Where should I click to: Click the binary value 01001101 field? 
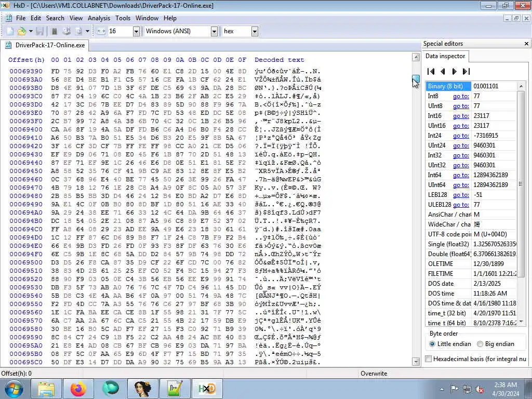(x=494, y=86)
